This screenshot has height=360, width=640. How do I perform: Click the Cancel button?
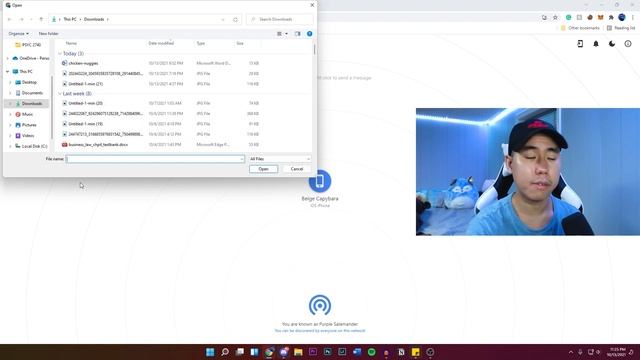297,169
